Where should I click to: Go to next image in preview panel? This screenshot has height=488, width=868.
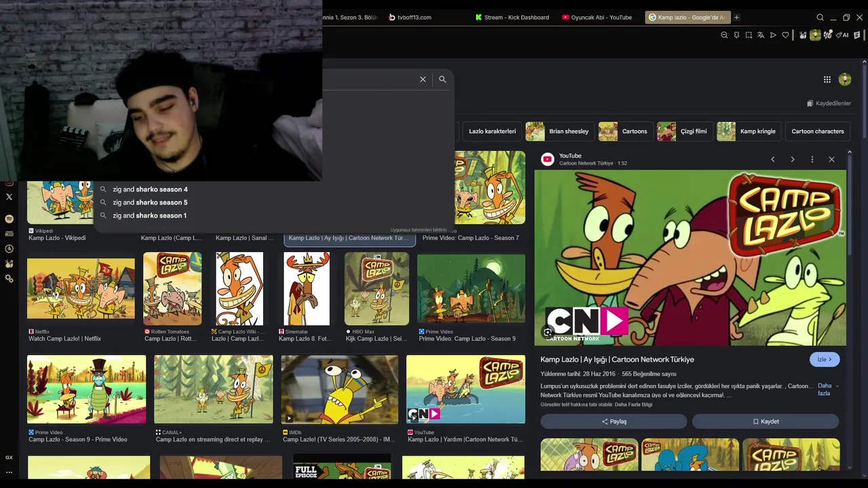[x=792, y=159]
